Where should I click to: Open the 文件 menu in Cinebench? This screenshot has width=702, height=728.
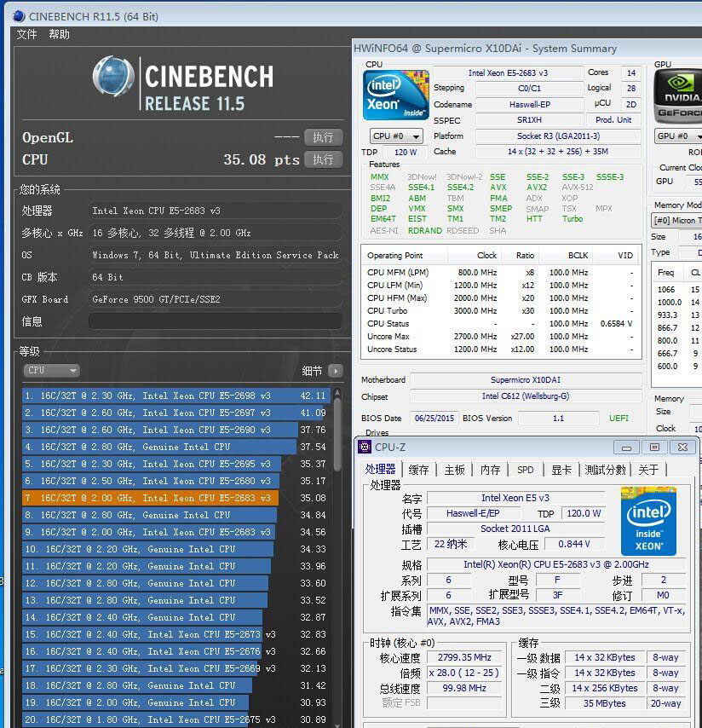tap(27, 34)
